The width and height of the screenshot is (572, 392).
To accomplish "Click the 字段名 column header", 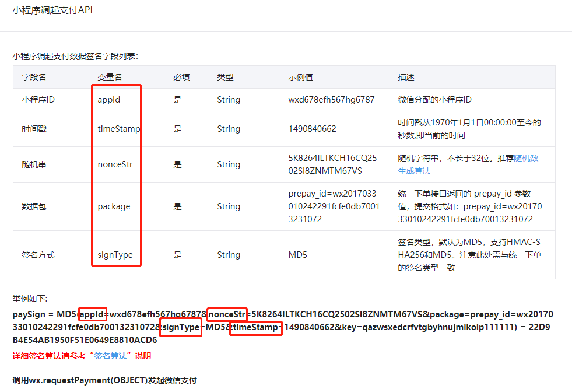I will coord(33,76).
